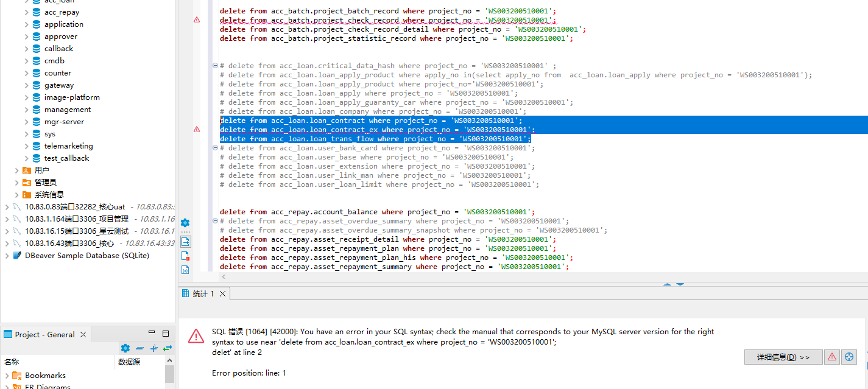This screenshot has width=868, height=389.
Task: Click the 名称 column header
Action: (x=12, y=362)
